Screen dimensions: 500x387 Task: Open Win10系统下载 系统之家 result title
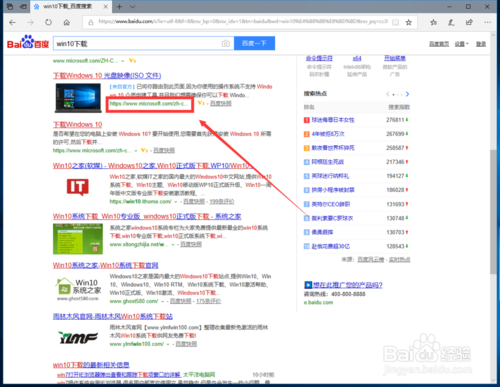click(x=147, y=217)
